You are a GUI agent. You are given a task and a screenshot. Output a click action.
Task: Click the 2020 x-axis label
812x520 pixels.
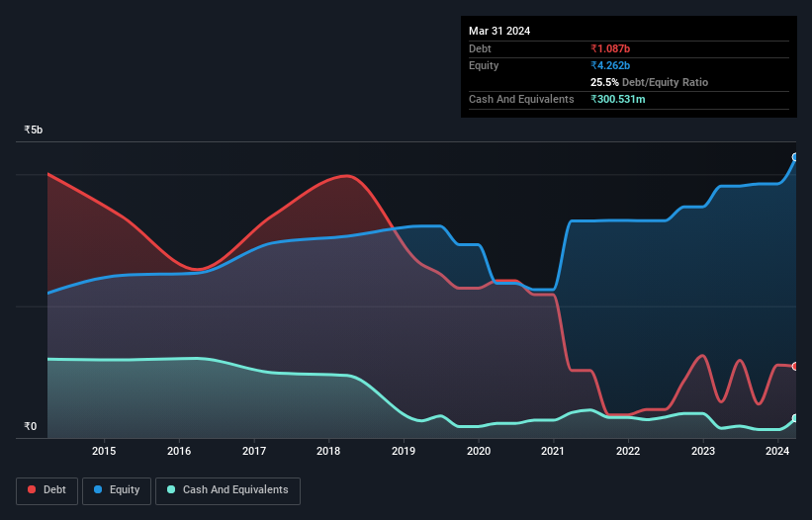[479, 451]
